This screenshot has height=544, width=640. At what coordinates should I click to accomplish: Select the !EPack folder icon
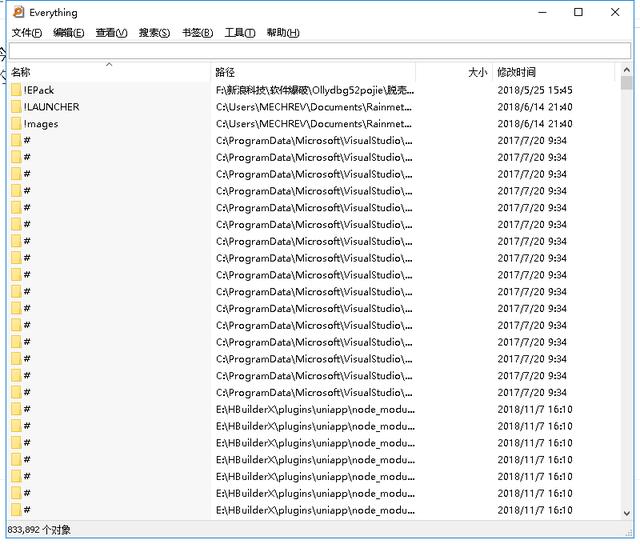16,90
